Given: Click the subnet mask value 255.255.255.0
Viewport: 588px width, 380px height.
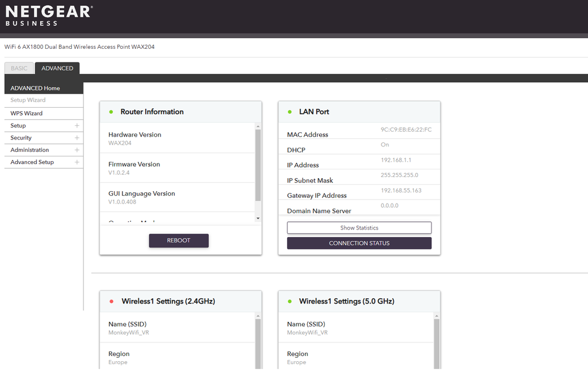Looking at the screenshot, I should (400, 175).
